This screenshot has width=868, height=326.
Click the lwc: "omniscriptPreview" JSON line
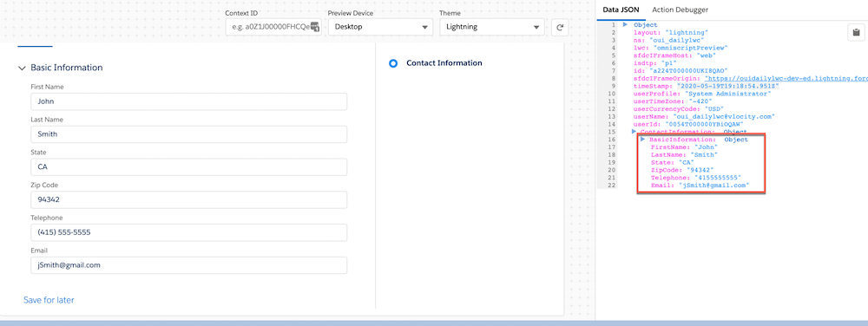(681, 48)
